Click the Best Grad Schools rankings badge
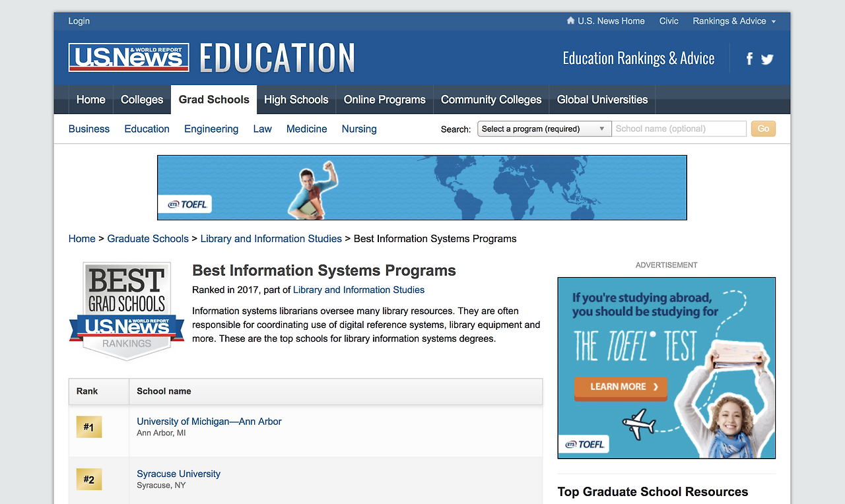 tap(127, 311)
